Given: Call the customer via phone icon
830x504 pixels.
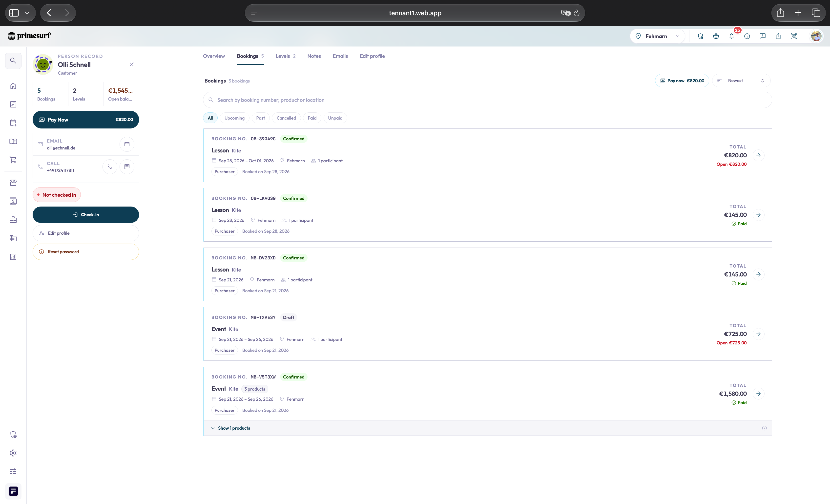Looking at the screenshot, I should tap(110, 167).
